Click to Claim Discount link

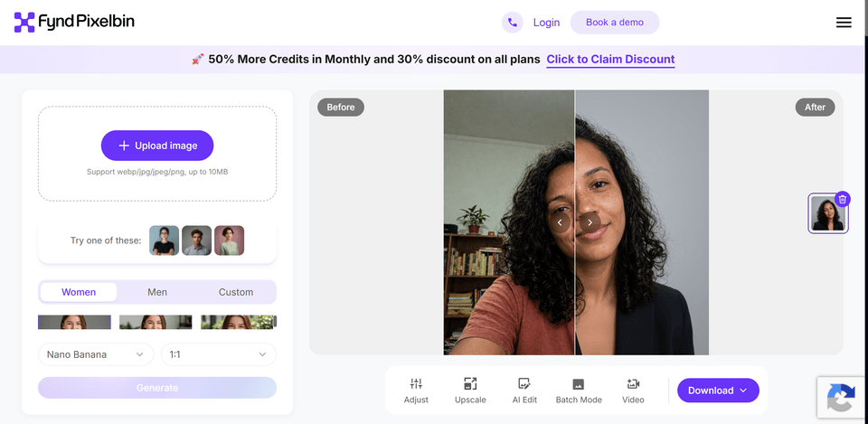610,60
